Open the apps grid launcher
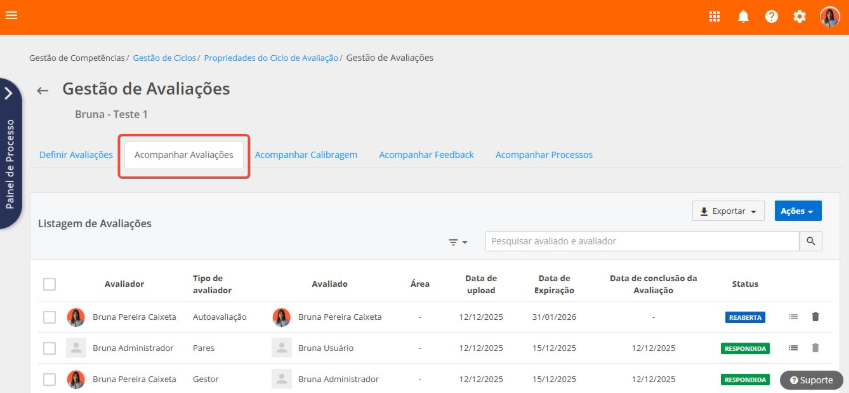The width and height of the screenshot is (849, 393). click(715, 17)
